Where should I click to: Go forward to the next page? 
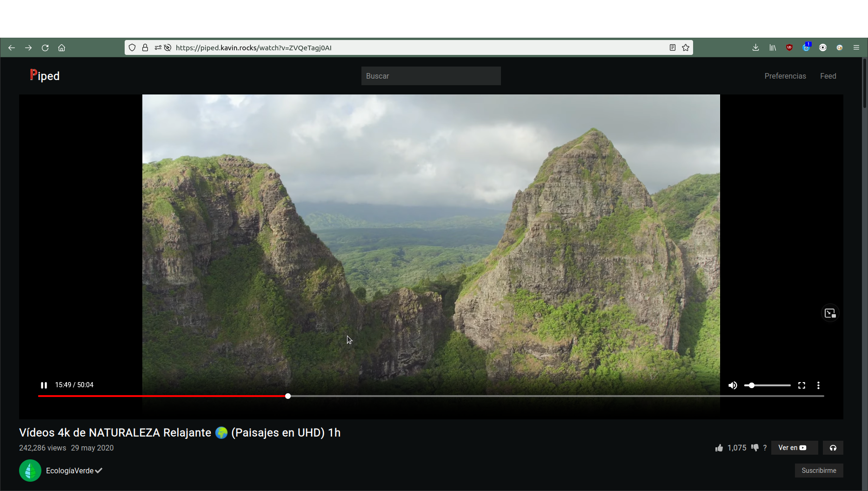point(28,47)
